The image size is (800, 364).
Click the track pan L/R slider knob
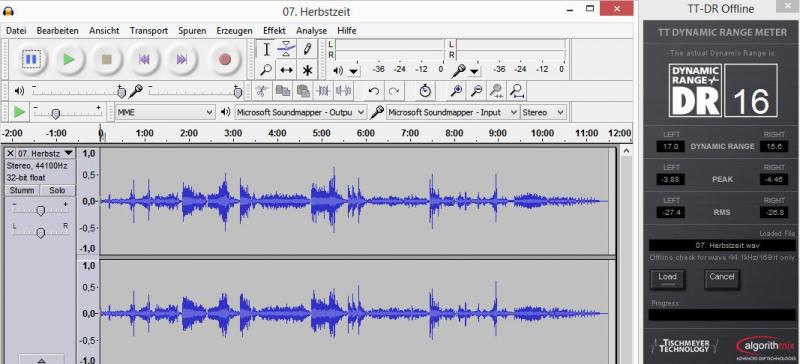[x=41, y=233]
